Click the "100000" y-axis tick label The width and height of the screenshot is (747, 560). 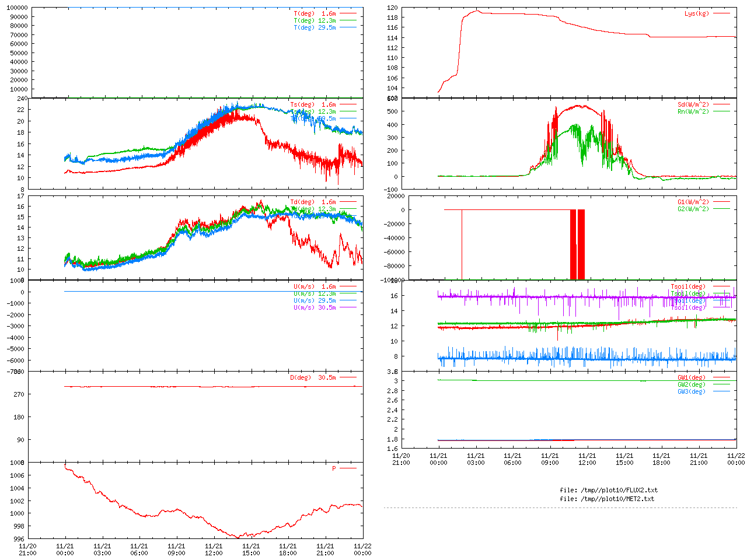click(x=17, y=8)
